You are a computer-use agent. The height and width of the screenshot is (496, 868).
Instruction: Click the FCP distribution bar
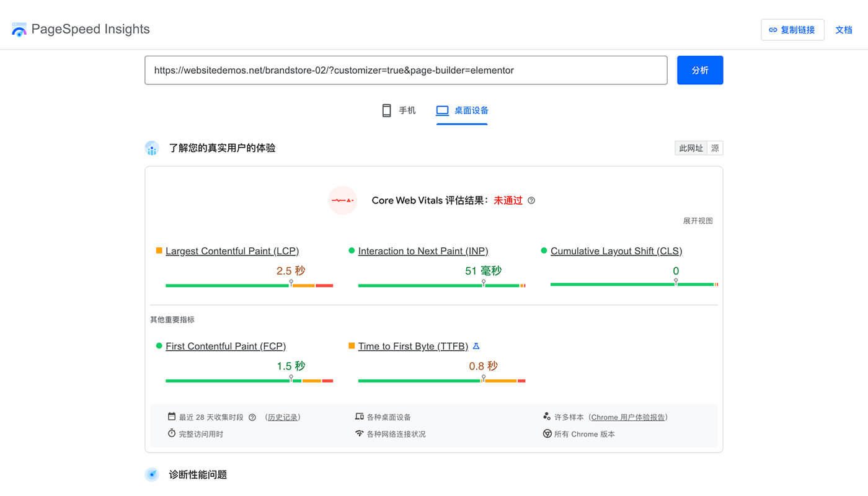(x=249, y=380)
